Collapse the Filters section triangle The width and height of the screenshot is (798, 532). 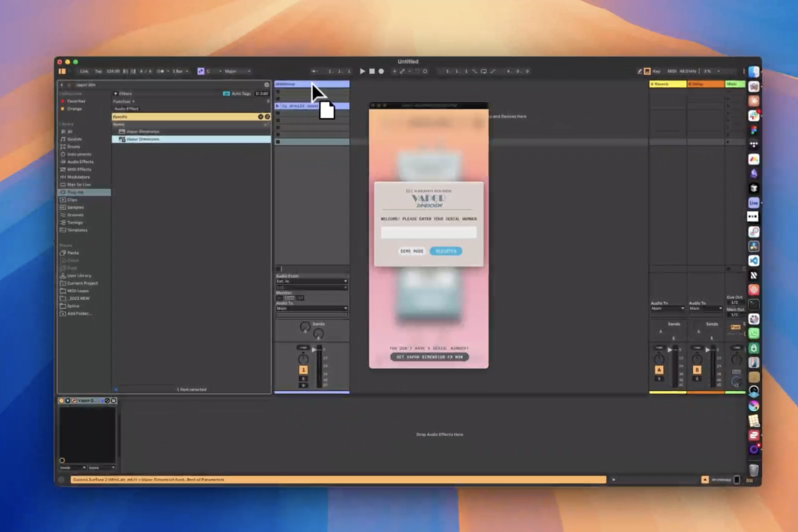(115, 94)
